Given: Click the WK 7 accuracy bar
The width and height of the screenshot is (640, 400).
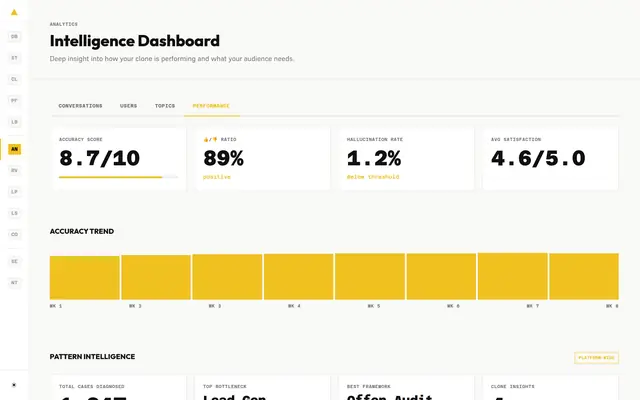Looking at the screenshot, I should point(513,276).
